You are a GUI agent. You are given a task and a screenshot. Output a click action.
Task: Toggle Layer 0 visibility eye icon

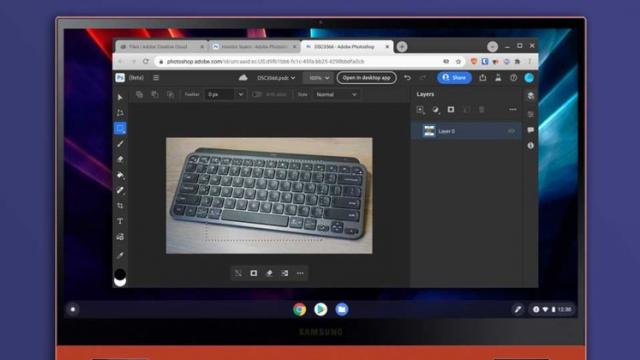click(511, 131)
